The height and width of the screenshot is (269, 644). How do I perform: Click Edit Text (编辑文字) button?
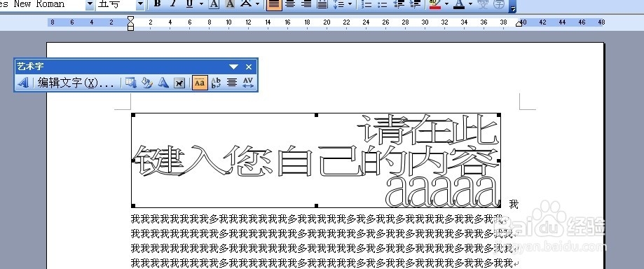[x=76, y=83]
